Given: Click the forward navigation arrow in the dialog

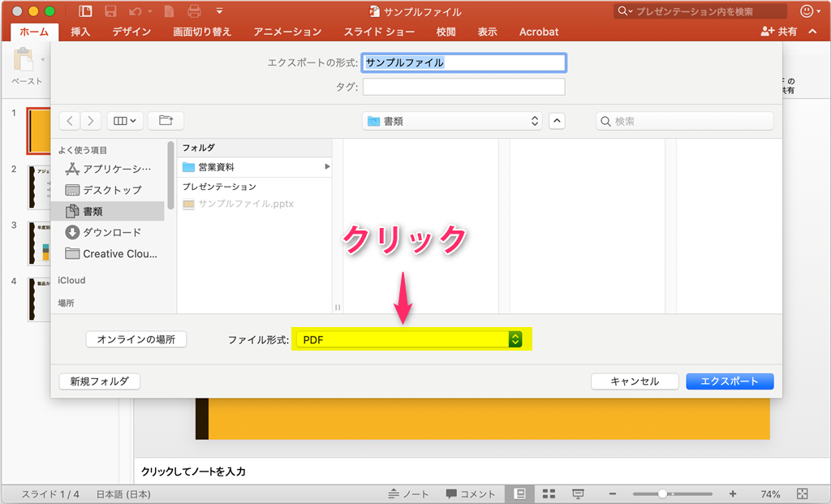Looking at the screenshot, I should point(89,120).
